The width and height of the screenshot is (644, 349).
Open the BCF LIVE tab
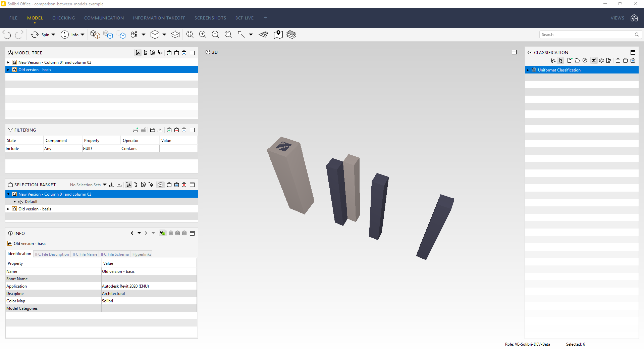point(245,18)
